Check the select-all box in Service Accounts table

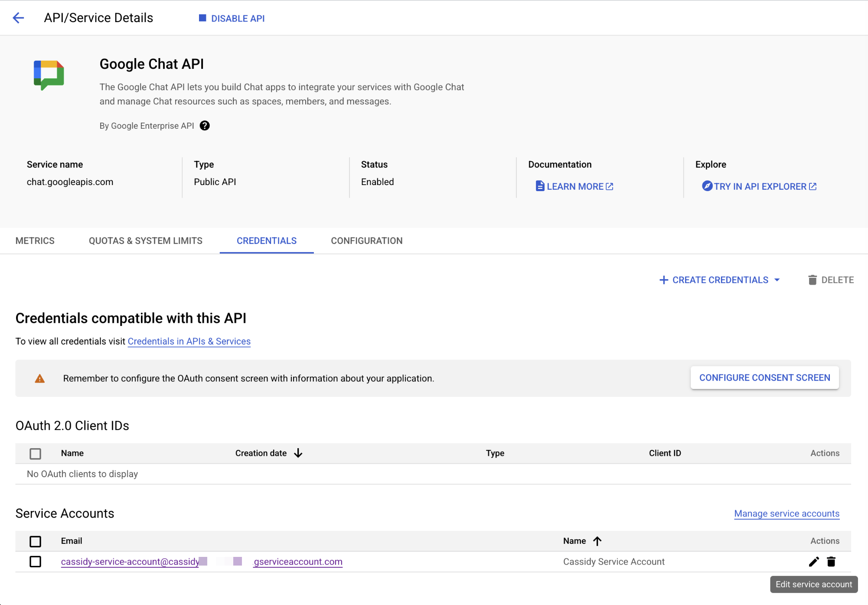(35, 541)
